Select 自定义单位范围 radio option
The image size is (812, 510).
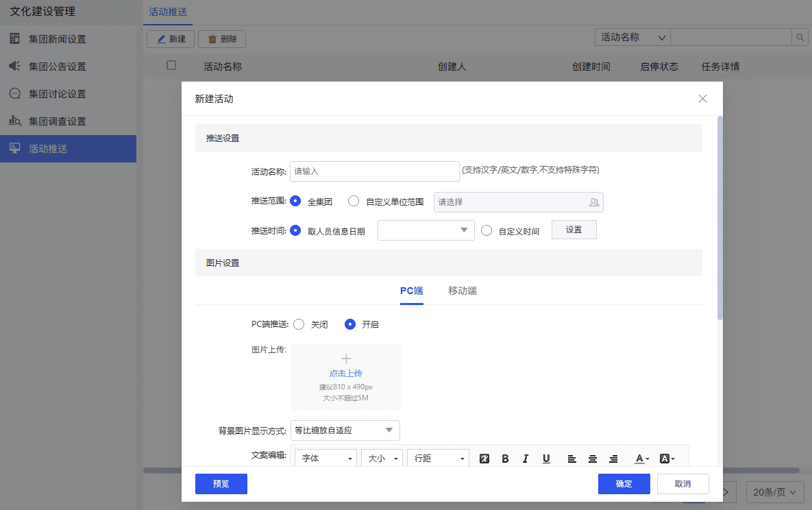pyautogui.click(x=353, y=201)
